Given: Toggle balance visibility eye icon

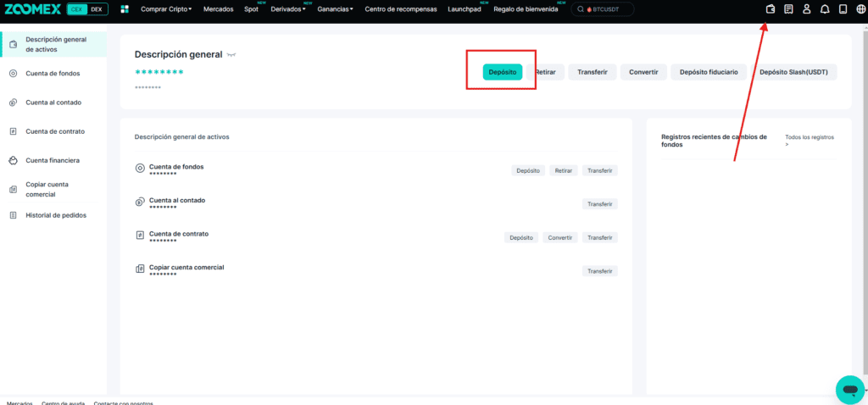Looking at the screenshot, I should [231, 55].
